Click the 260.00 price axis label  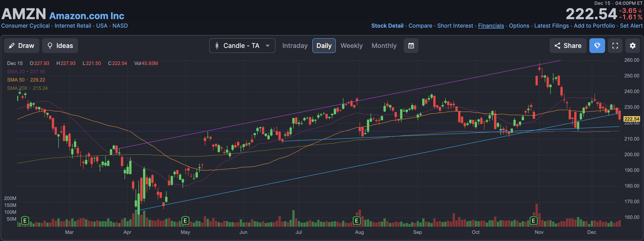pyautogui.click(x=632, y=60)
